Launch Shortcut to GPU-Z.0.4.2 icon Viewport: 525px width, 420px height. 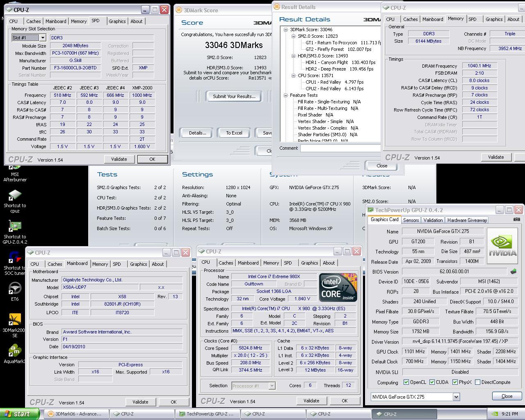click(x=15, y=232)
